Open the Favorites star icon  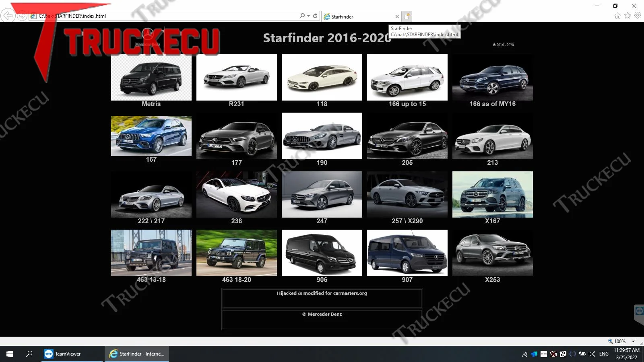628,16
